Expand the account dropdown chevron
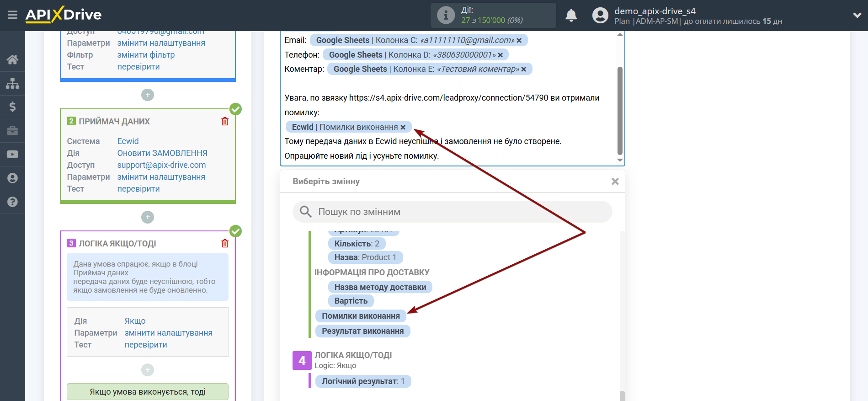Screen dimensions: 868x401 (x=857, y=15)
